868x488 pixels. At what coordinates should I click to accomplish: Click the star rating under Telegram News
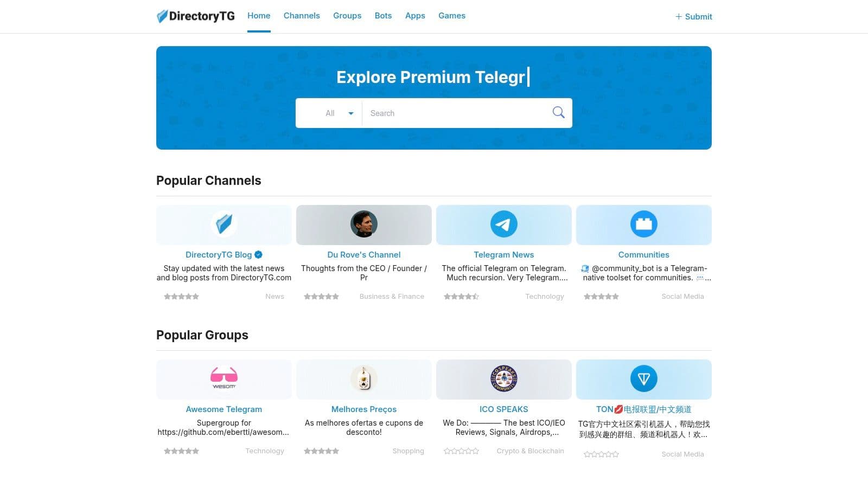click(461, 297)
